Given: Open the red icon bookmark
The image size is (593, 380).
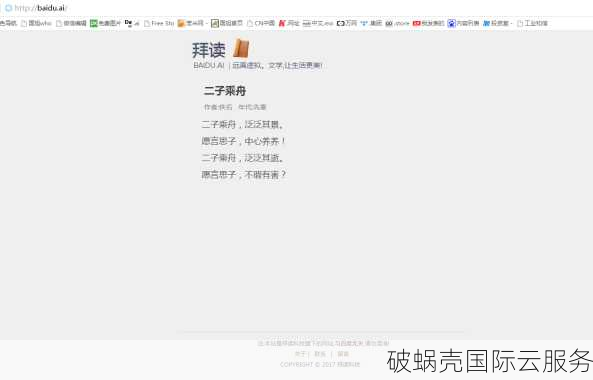Looking at the screenshot, I should pos(428,23).
